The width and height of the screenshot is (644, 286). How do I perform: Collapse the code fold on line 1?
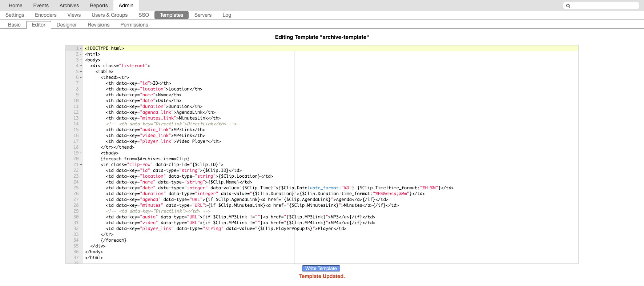click(x=81, y=48)
